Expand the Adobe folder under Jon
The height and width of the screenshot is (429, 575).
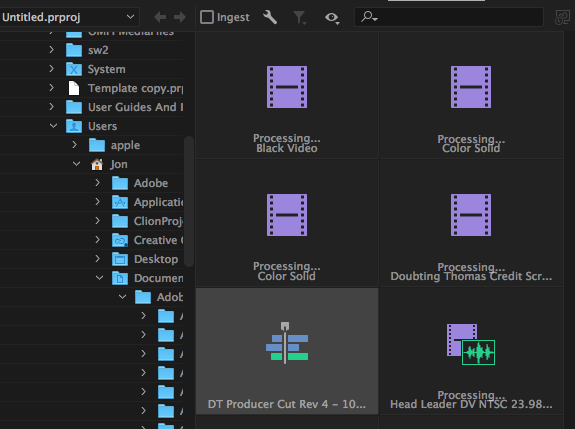coord(98,183)
